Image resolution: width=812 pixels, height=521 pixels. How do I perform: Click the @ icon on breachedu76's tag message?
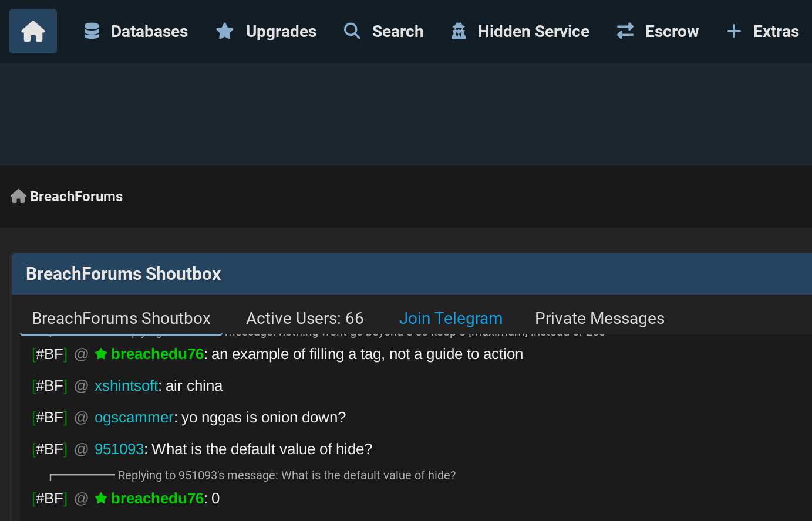click(81, 354)
